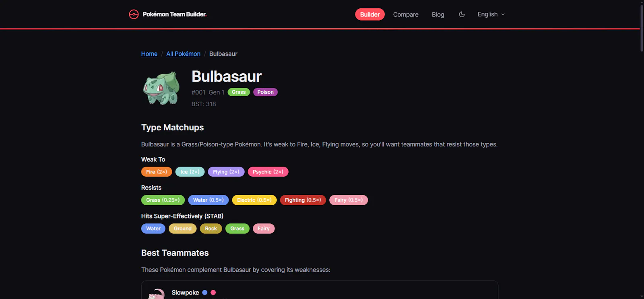Click the Grass (0.25×) resist badge
Image resolution: width=644 pixels, height=299 pixels.
pos(163,200)
